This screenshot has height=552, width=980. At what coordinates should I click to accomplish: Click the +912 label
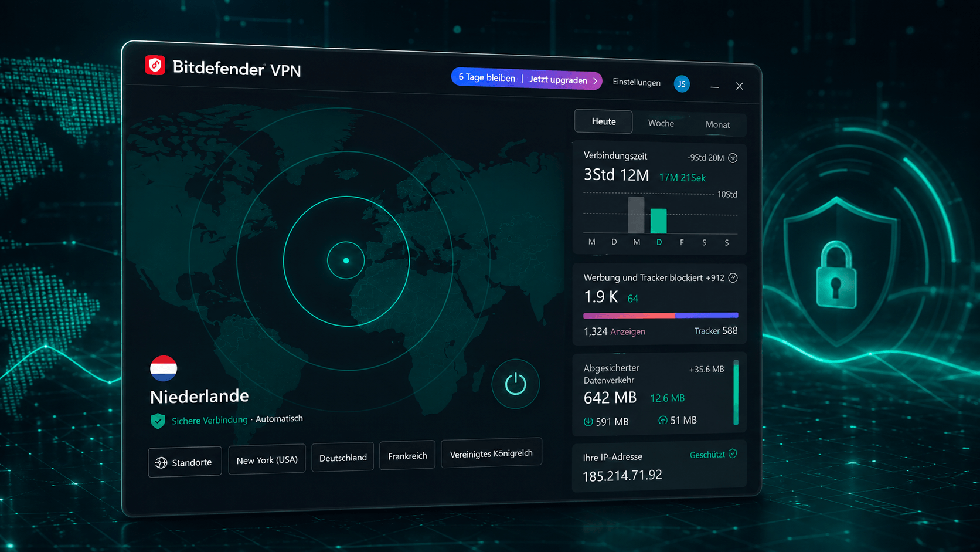coord(715,278)
